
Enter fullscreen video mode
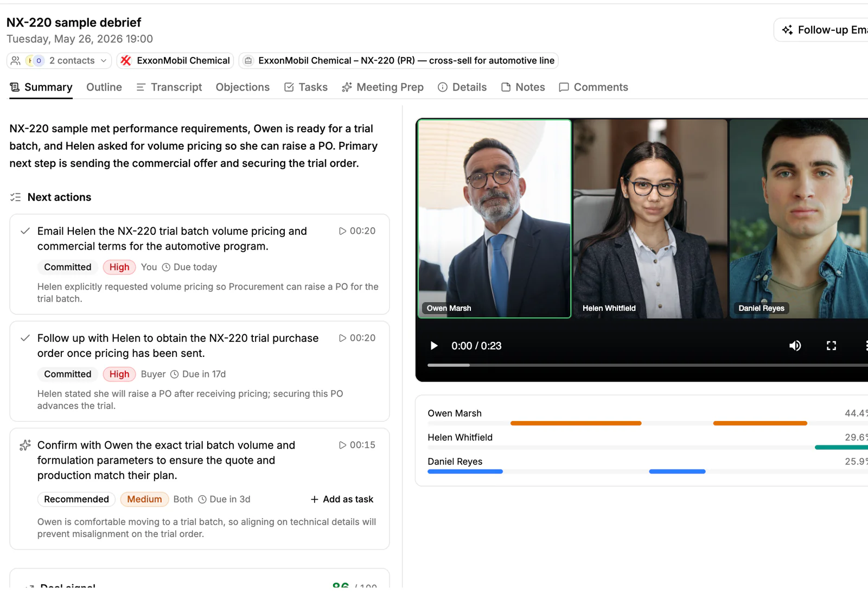[831, 346]
